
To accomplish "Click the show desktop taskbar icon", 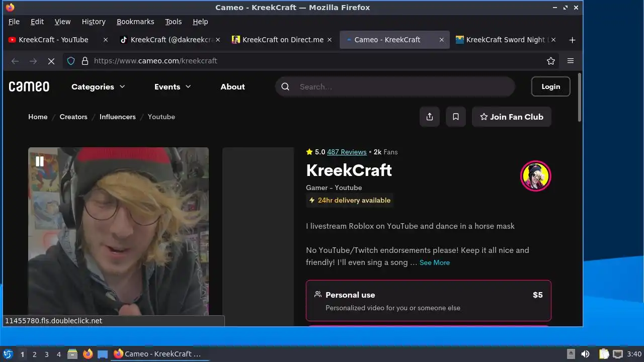I will tap(103, 354).
